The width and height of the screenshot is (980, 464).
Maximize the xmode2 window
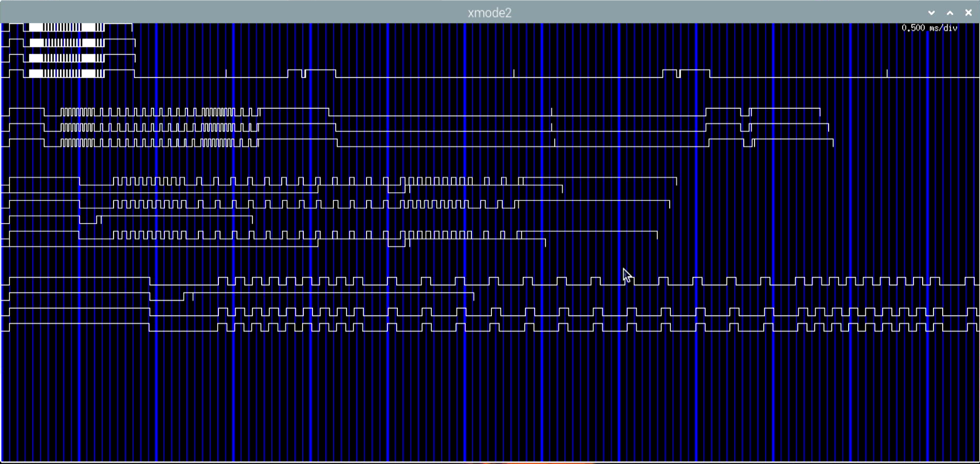[x=950, y=12]
